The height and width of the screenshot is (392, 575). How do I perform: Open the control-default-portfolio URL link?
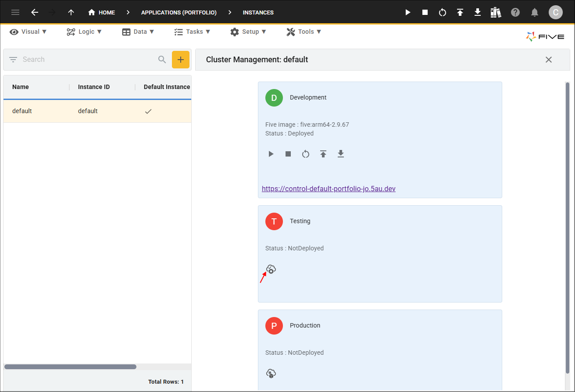click(x=329, y=189)
